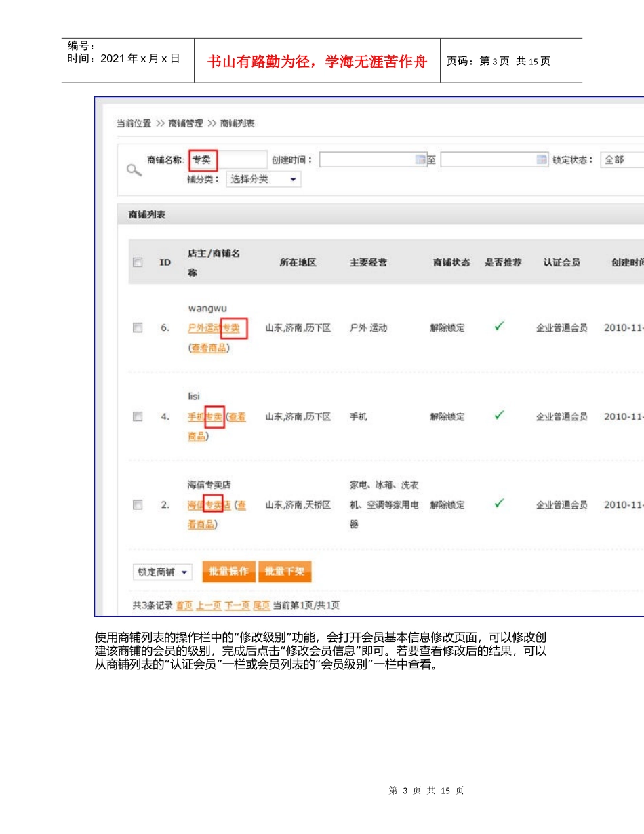This screenshot has height=834, width=644.
Task: Open the end date calendar icon
Action: click(542, 159)
